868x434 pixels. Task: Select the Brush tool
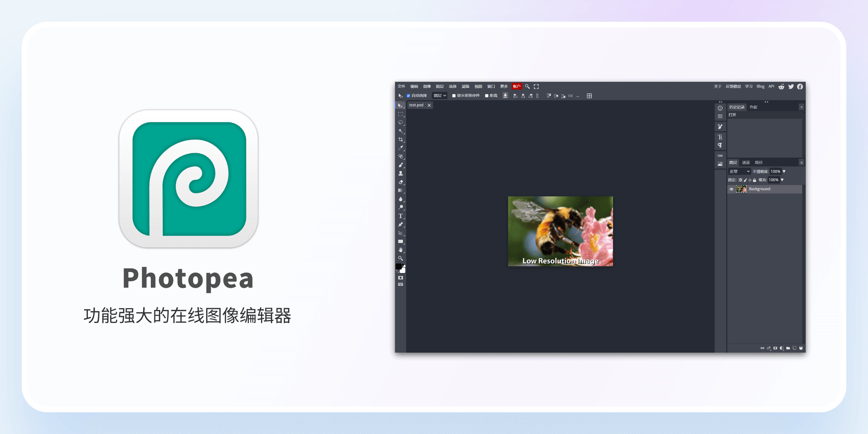[400, 165]
